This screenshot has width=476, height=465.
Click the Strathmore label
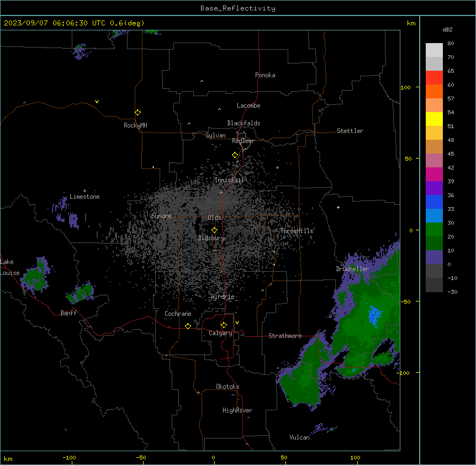click(285, 336)
